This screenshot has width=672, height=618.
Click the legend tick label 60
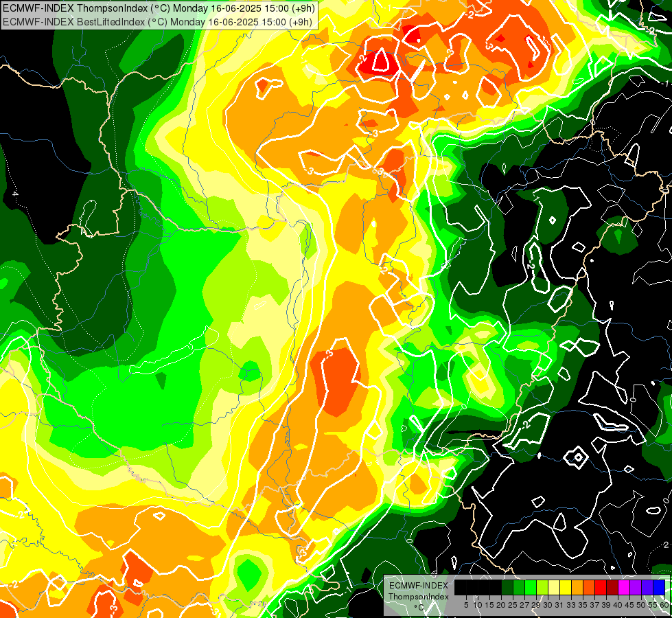click(664, 605)
